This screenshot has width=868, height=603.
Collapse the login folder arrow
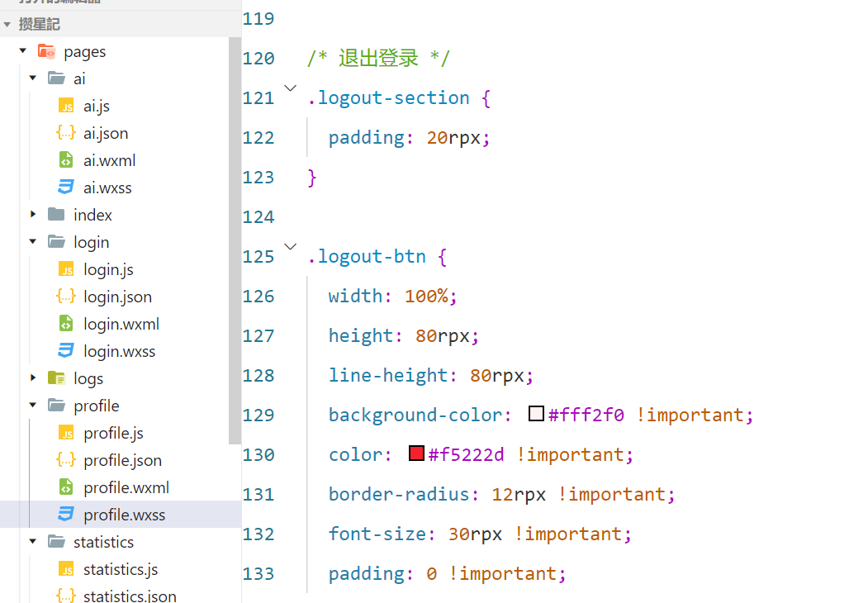click(x=33, y=241)
